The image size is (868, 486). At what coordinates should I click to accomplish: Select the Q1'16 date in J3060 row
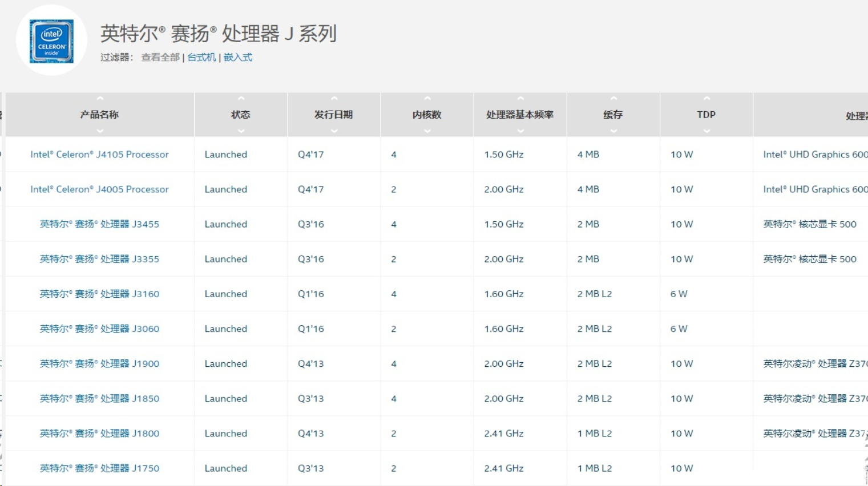[310, 329]
